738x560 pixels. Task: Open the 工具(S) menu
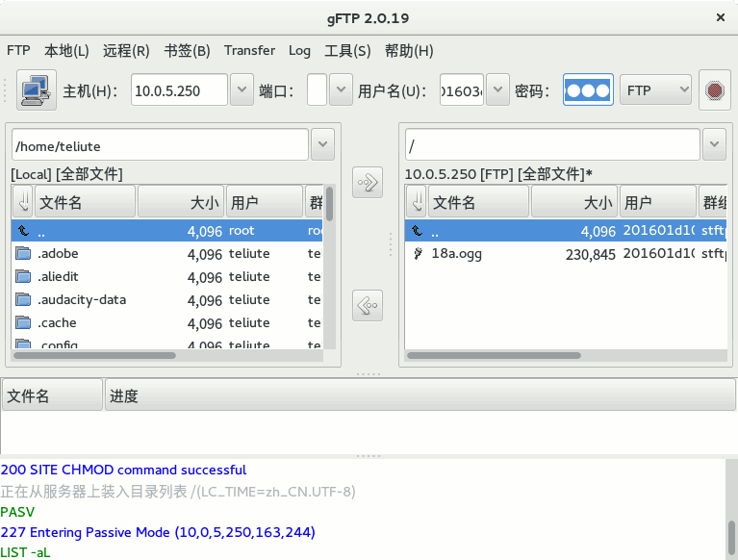click(x=347, y=50)
